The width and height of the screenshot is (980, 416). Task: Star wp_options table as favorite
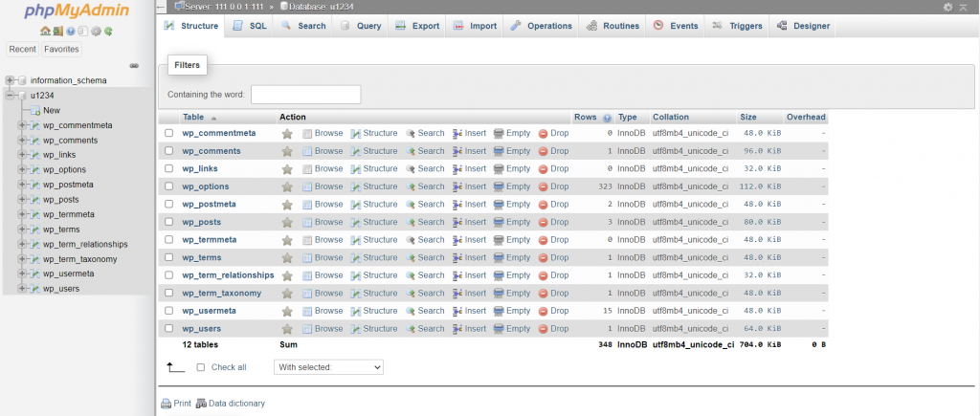[x=287, y=186]
